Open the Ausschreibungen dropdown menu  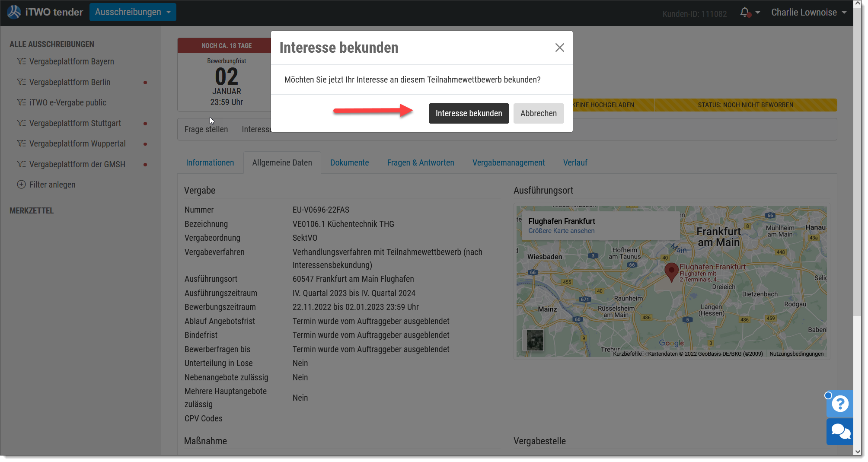[x=133, y=12]
